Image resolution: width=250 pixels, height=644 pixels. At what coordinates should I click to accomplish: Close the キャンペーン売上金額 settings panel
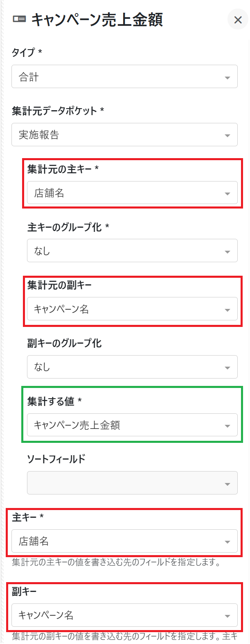point(238,20)
